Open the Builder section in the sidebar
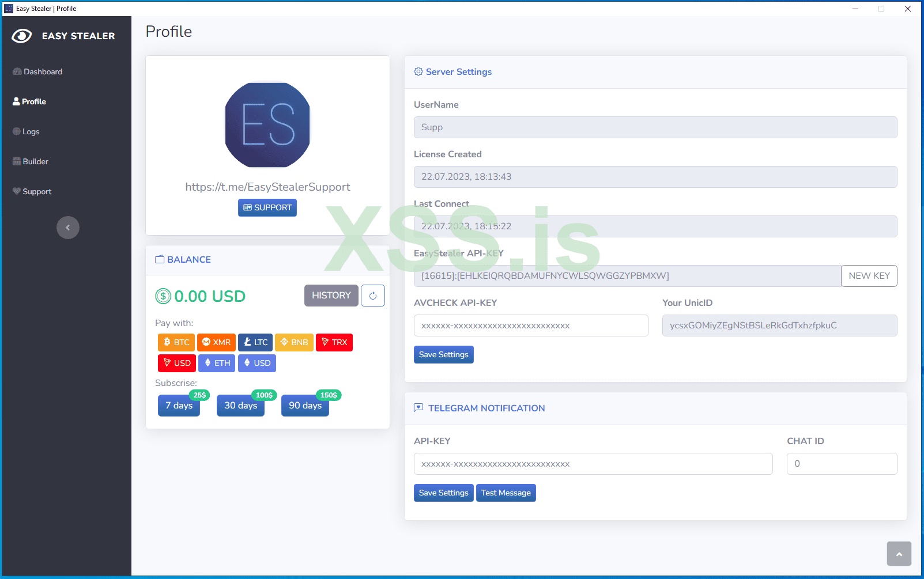Screen dimensions: 924x579 click(31, 161)
